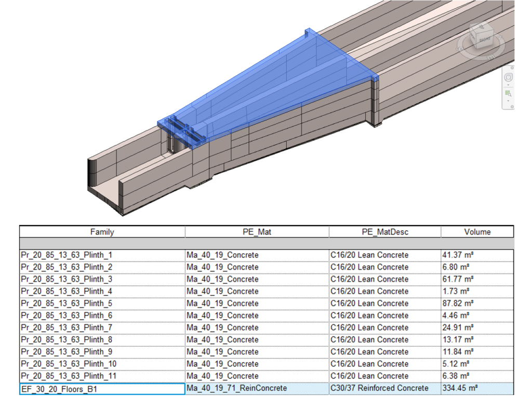The width and height of the screenshot is (532, 405).
Task: Click the Volume column header
Action: (477, 232)
